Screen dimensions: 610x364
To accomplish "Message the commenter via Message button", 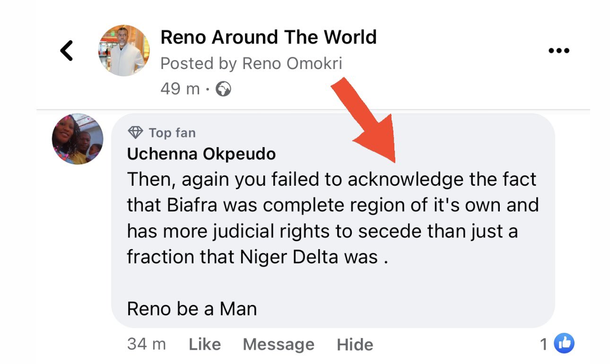I will pos(279,344).
